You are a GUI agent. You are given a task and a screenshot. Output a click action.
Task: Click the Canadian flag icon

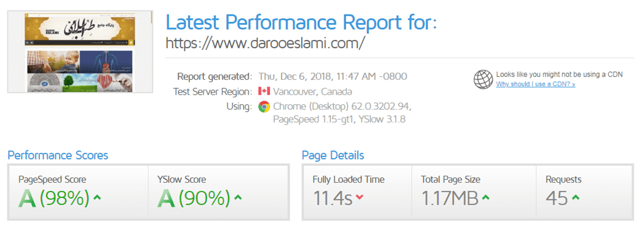tap(264, 91)
